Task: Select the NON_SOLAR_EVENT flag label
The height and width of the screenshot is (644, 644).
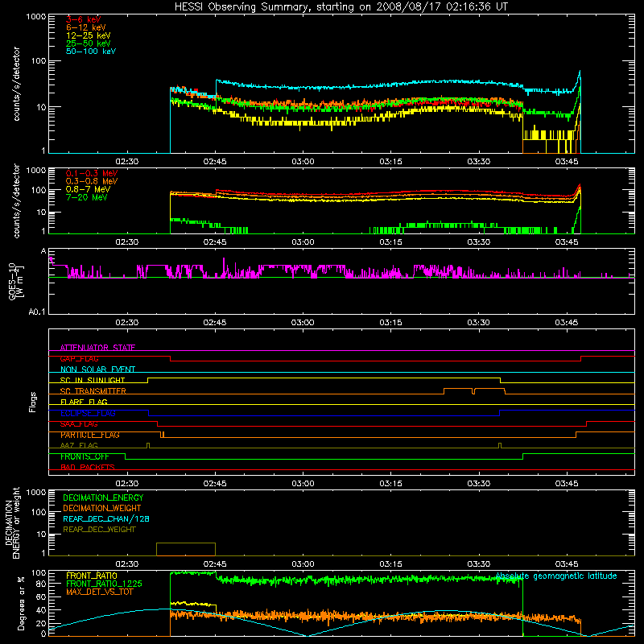Action: (x=97, y=369)
